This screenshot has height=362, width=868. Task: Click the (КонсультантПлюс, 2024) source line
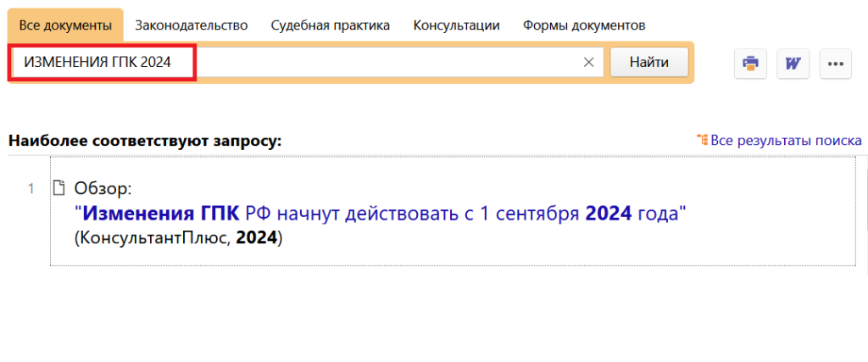click(178, 238)
